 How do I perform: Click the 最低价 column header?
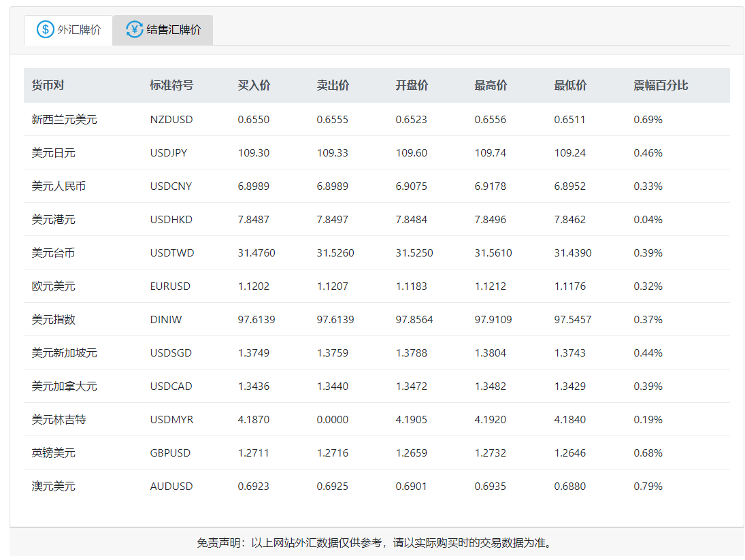(x=570, y=86)
